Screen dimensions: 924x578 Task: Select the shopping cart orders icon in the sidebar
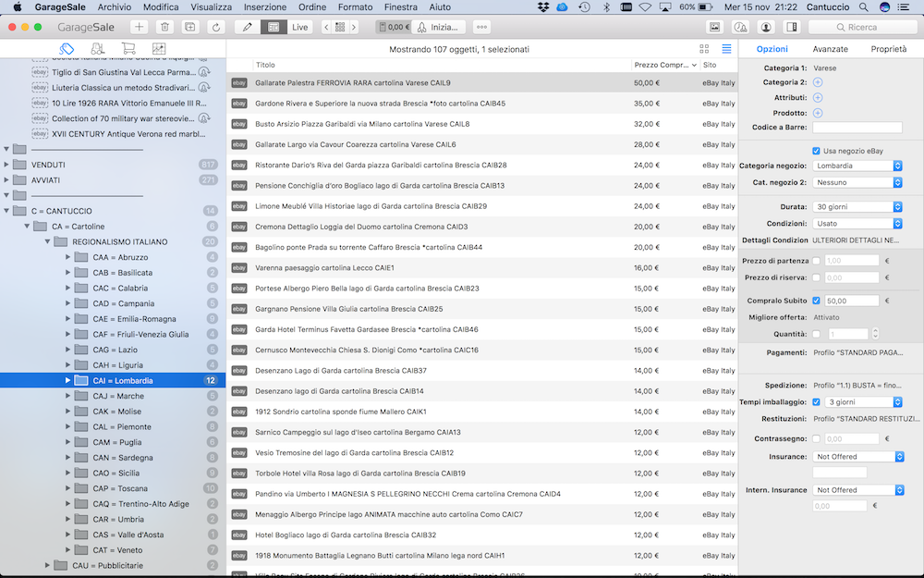(128, 49)
